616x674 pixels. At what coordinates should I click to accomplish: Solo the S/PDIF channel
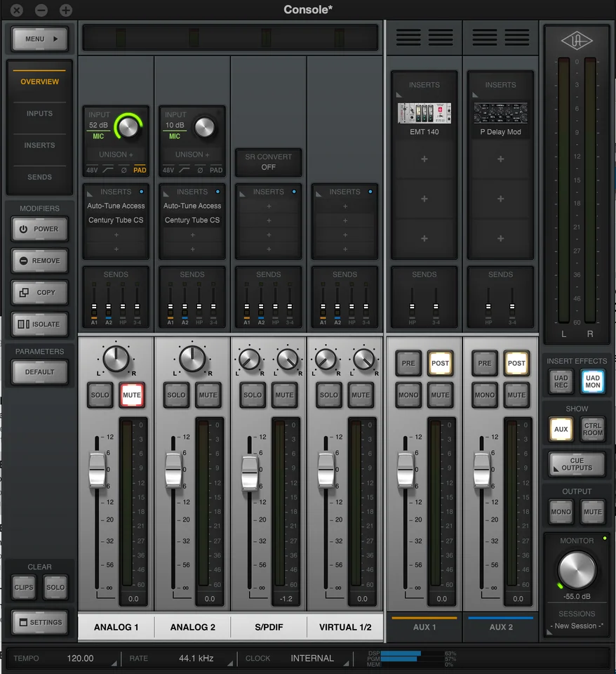click(x=253, y=395)
